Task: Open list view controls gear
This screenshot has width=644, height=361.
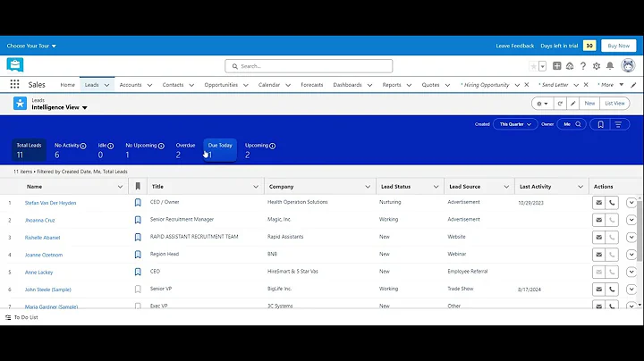Action: pyautogui.click(x=542, y=104)
